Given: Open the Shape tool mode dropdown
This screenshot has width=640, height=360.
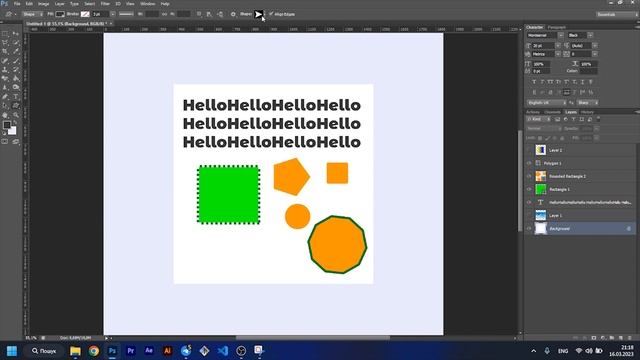Looking at the screenshot, I should 33,14.
